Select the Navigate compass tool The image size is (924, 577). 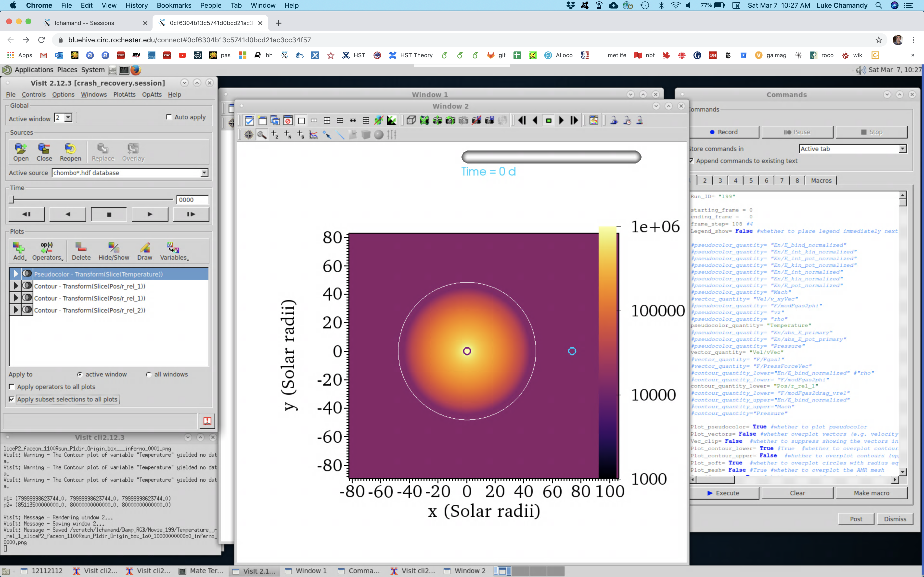(249, 135)
